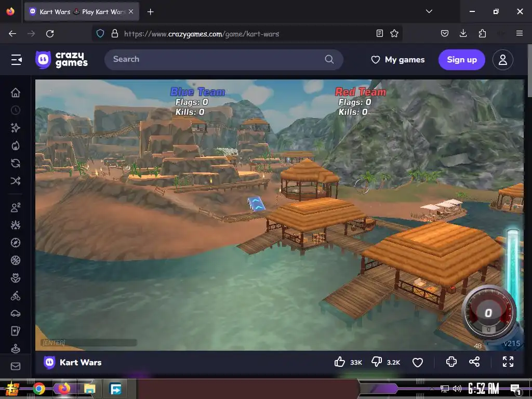Open Firefox extensions puzzle icon
Screen dimensions: 532x399
pyautogui.click(x=482, y=33)
